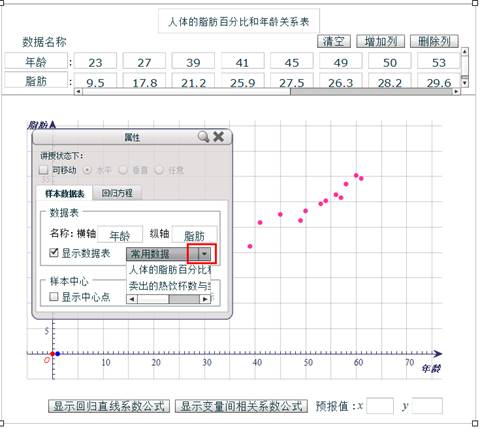The height and width of the screenshot is (429, 480).
Task: Click the data table's down scroll arrow
Action: 464,82
